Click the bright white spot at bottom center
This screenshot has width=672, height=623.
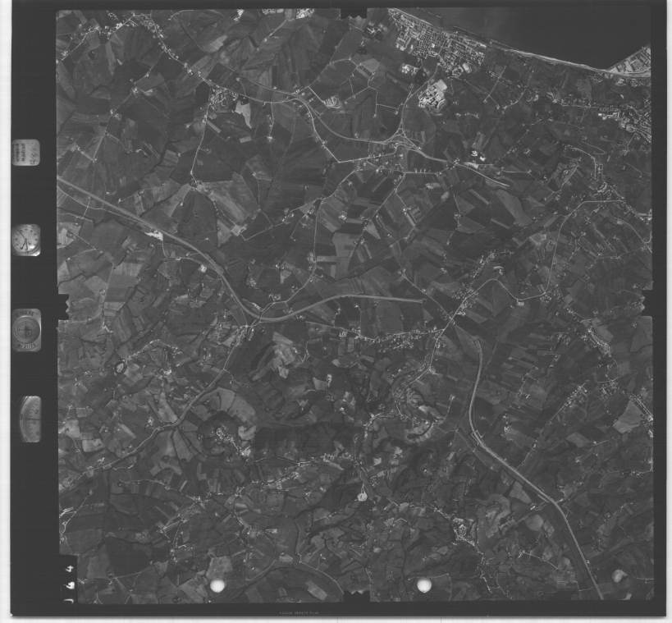pyautogui.click(x=424, y=585)
